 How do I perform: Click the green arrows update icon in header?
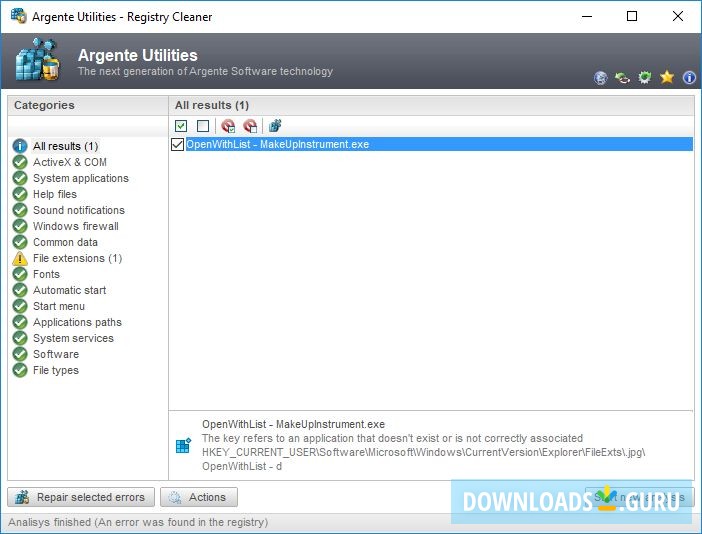[622, 78]
